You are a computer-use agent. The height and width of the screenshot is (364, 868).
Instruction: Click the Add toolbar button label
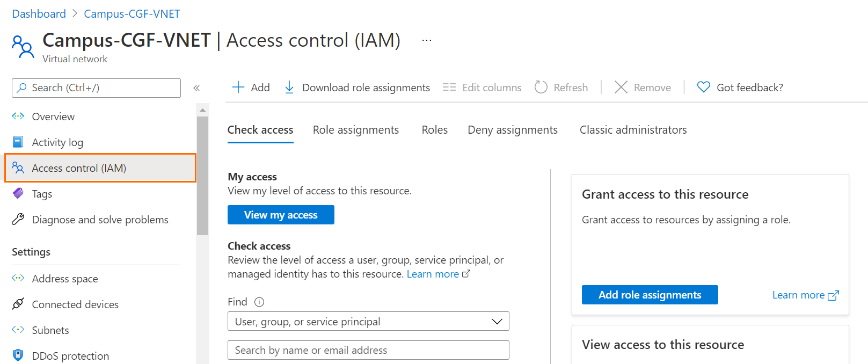pyautogui.click(x=260, y=88)
